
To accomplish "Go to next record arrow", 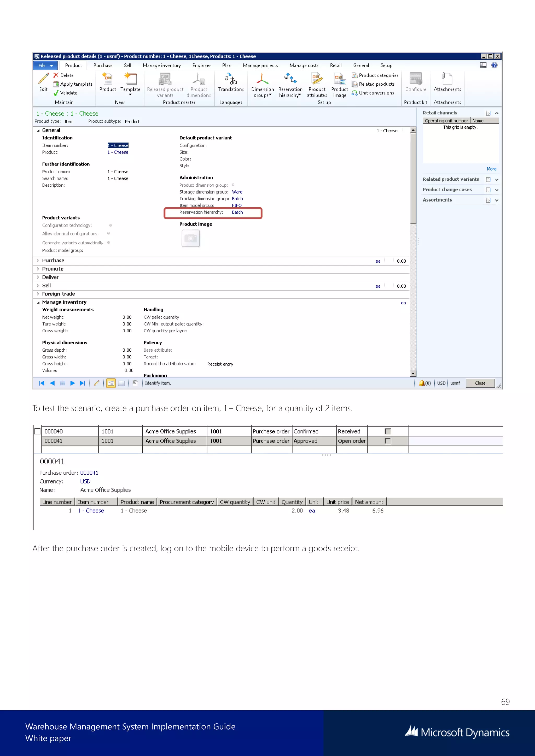I will [x=73, y=383].
